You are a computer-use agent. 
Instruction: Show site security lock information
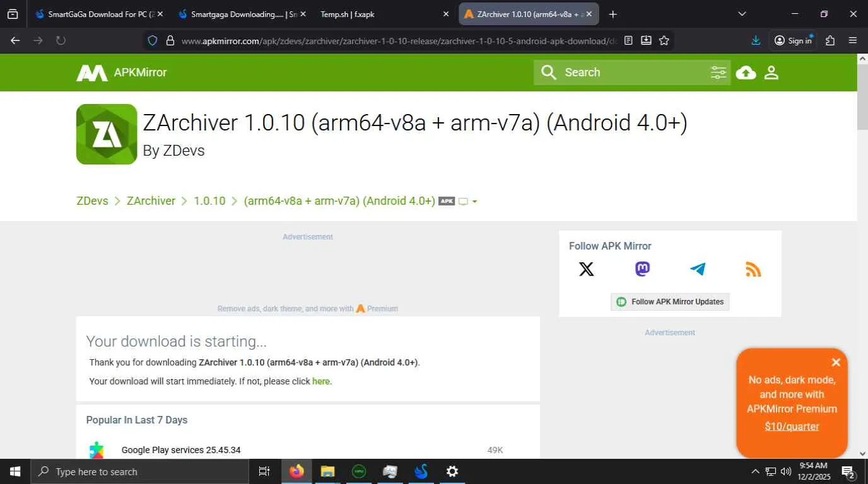pos(170,40)
